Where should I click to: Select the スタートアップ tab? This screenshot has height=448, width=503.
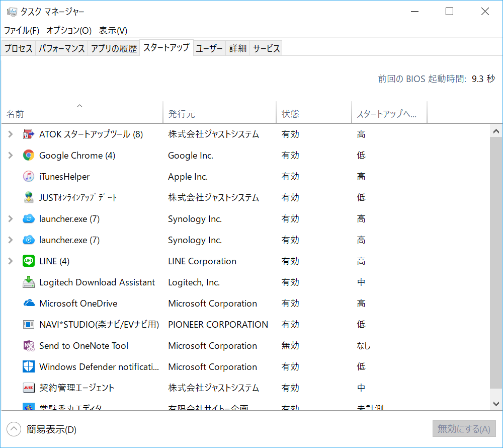point(166,47)
